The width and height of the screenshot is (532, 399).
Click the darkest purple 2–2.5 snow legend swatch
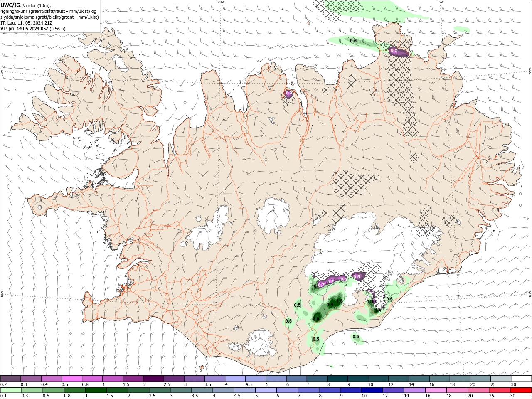pyautogui.click(x=153, y=379)
